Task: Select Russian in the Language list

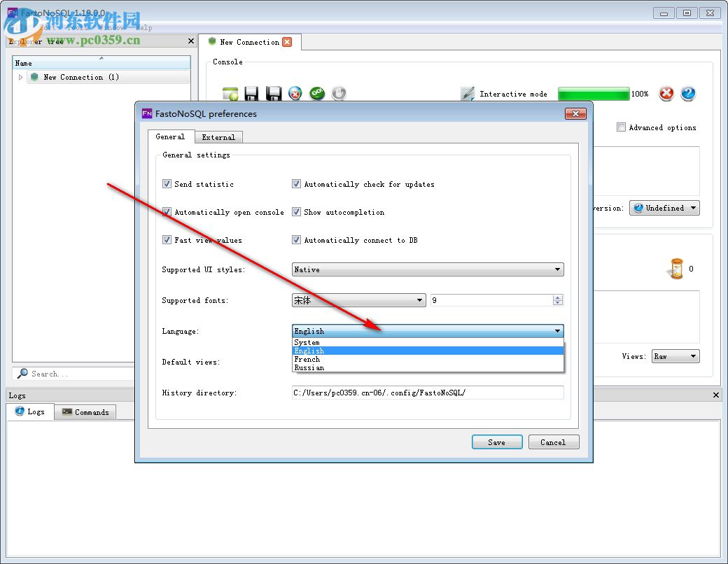Action: (428, 367)
